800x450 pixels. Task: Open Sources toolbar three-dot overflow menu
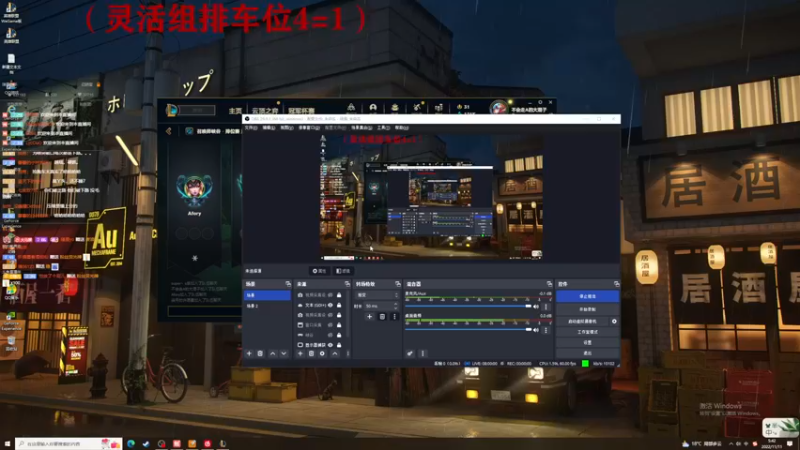[x=348, y=353]
